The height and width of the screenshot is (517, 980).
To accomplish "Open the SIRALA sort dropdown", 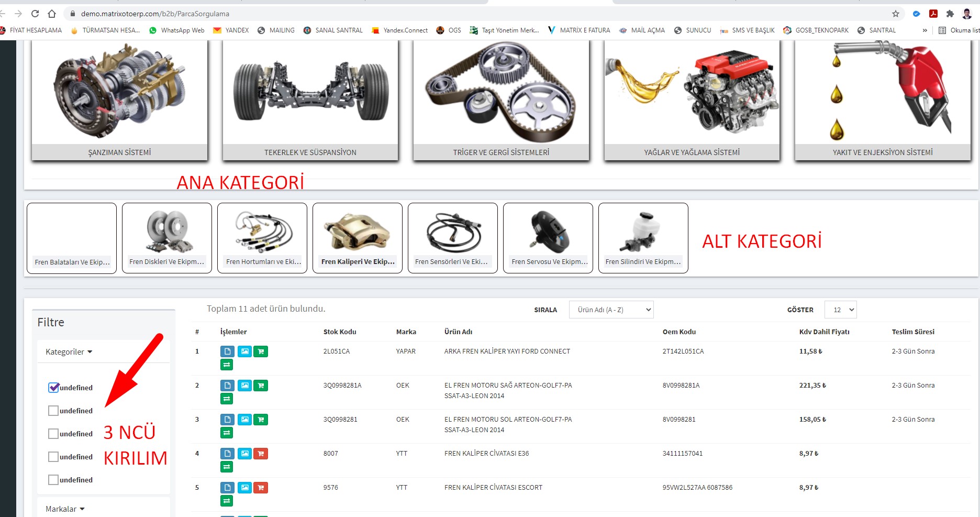I will click(611, 310).
